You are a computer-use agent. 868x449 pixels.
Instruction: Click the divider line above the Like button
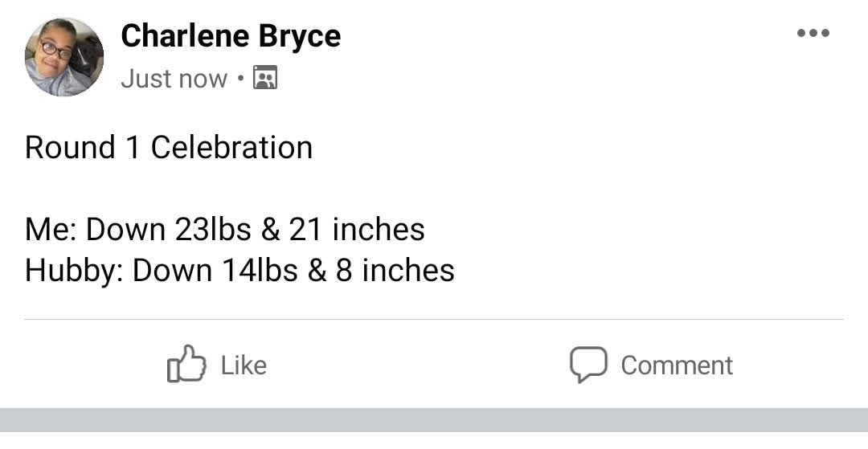pyautogui.click(x=434, y=319)
